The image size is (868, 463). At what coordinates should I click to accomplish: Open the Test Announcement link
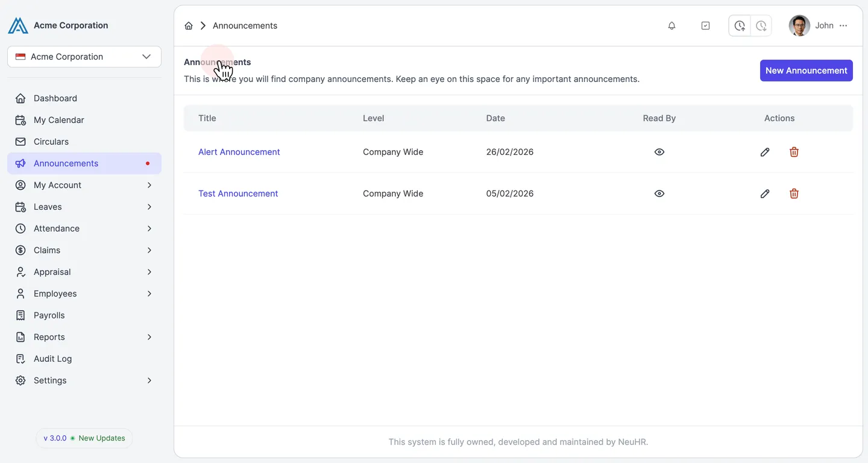pos(238,194)
